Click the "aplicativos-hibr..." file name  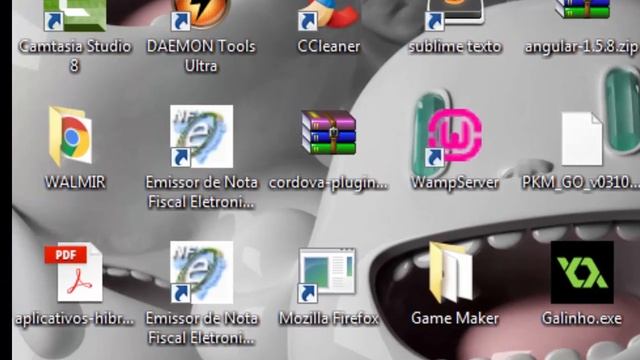75,319
